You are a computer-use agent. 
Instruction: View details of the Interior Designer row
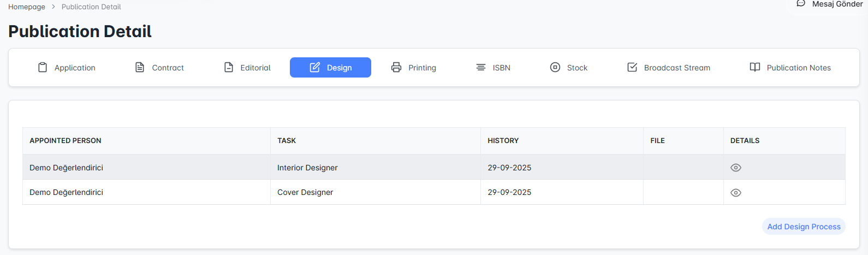coord(736,168)
